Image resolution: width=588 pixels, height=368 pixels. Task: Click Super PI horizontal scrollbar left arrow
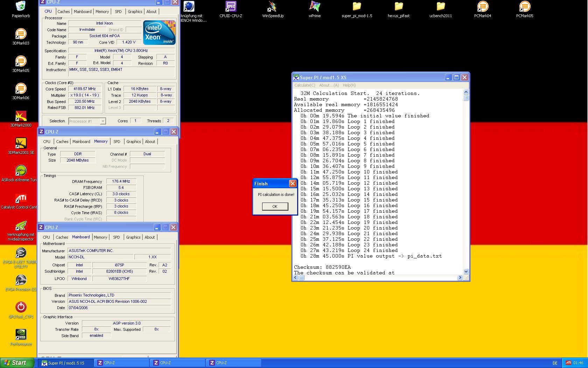tap(295, 278)
